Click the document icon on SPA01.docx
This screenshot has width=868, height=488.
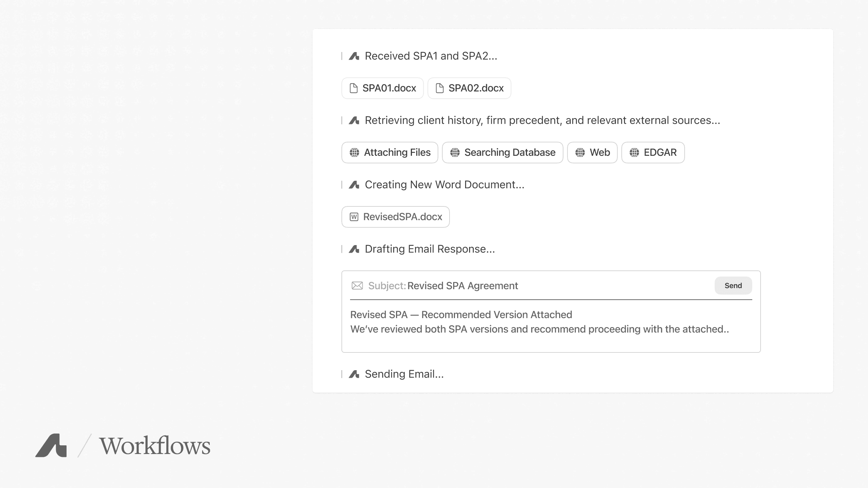354,88
